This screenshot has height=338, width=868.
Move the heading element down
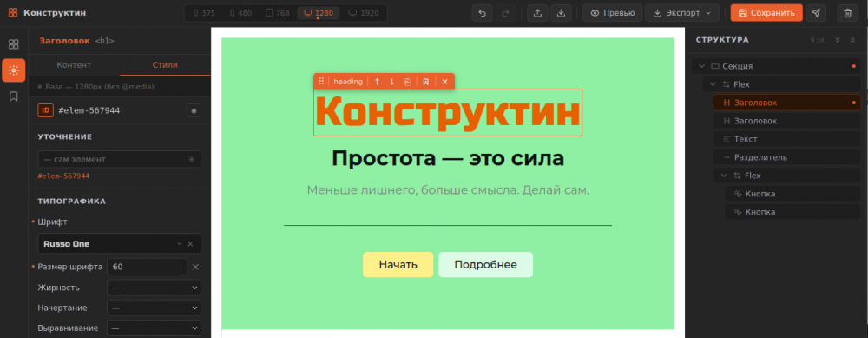(x=392, y=82)
